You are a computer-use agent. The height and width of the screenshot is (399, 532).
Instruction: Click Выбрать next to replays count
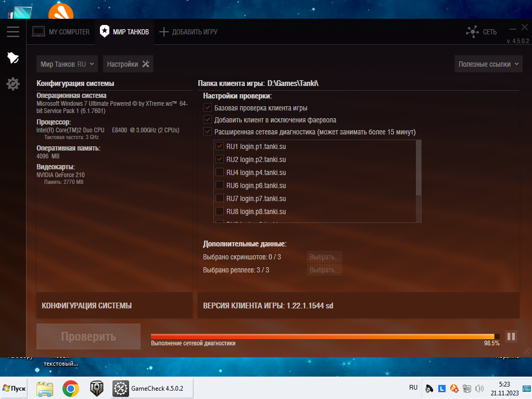[x=324, y=270]
